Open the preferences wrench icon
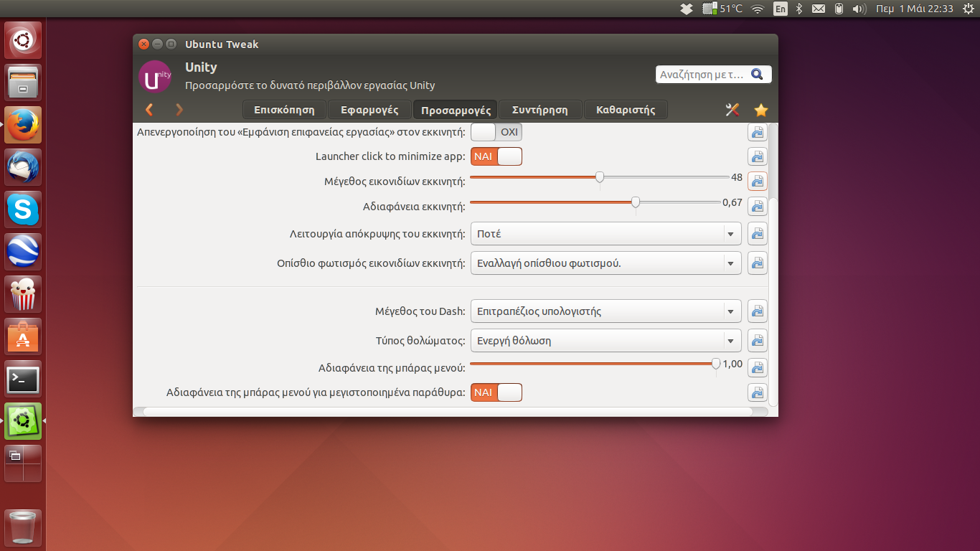The width and height of the screenshot is (980, 551). click(x=732, y=110)
